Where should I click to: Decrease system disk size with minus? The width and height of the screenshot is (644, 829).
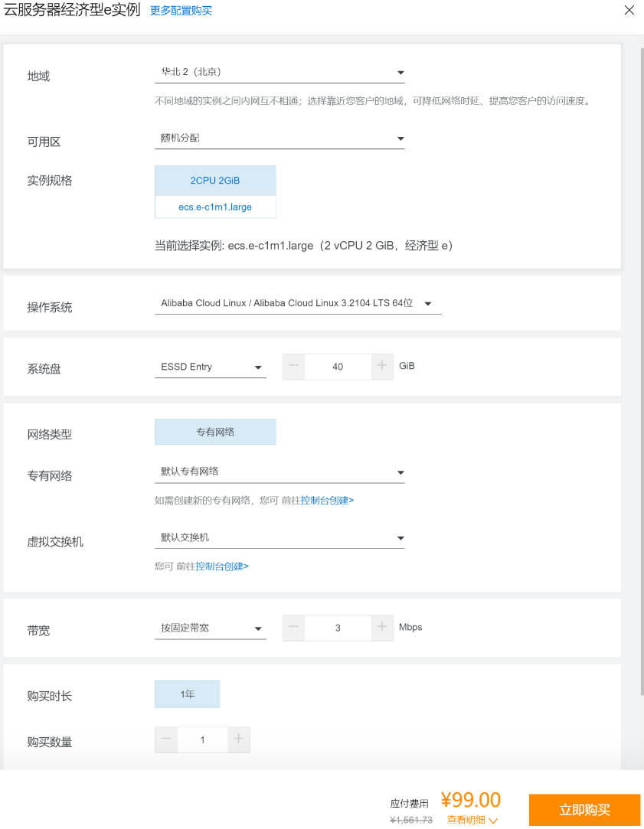pyautogui.click(x=294, y=367)
